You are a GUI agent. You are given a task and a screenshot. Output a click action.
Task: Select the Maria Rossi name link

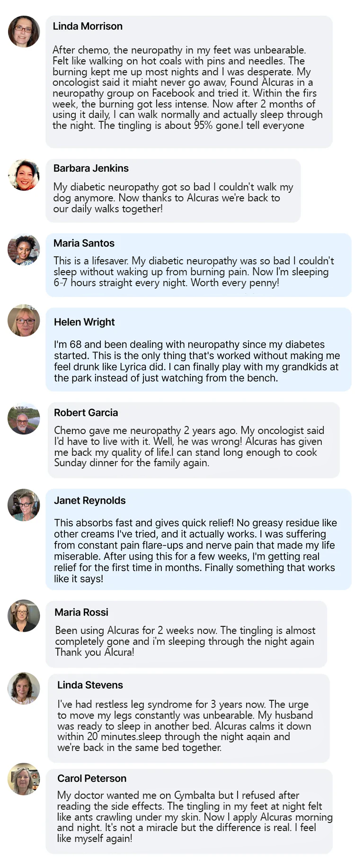[x=81, y=612]
